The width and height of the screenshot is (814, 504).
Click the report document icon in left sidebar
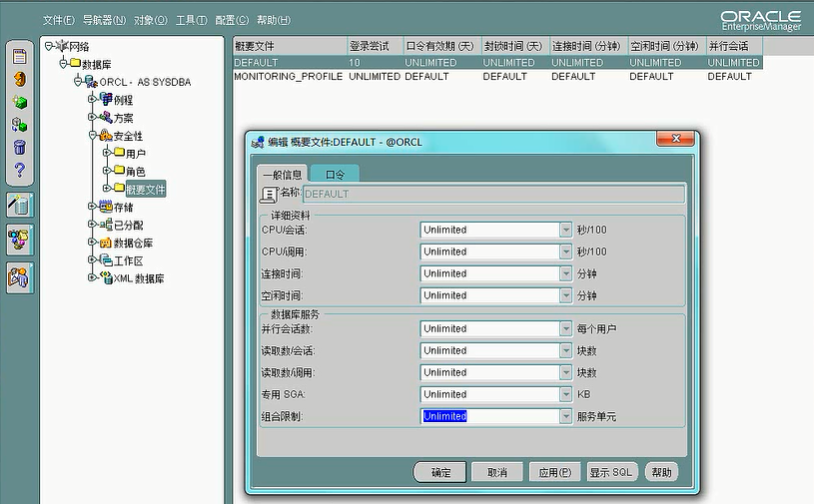(x=20, y=56)
